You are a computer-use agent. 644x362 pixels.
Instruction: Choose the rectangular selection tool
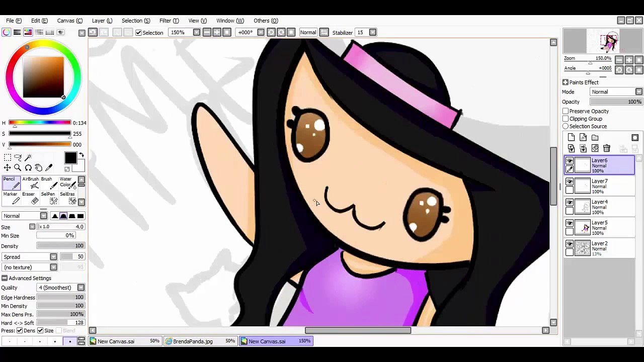pyautogui.click(x=8, y=158)
